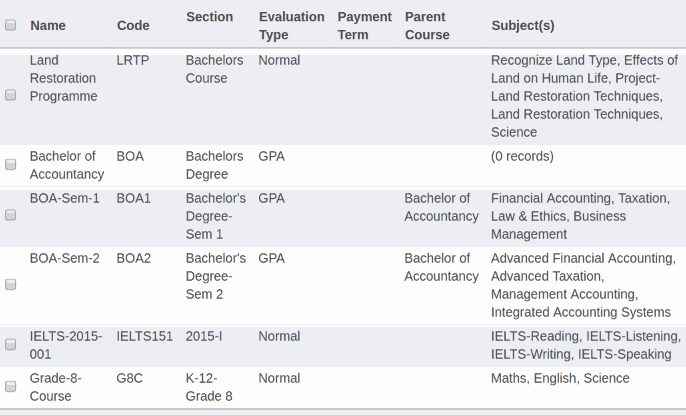This screenshot has width=686, height=416.
Task: Sort by Parent Course column header
Action: [x=427, y=26]
